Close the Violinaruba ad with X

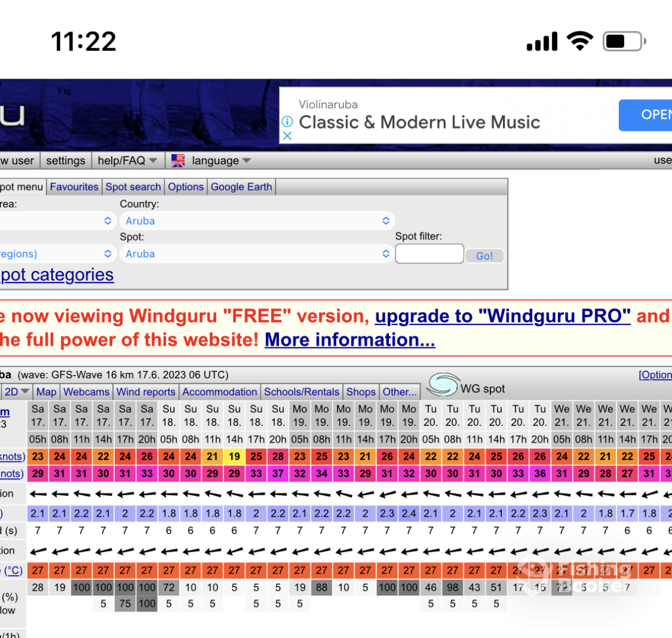pyautogui.click(x=287, y=136)
